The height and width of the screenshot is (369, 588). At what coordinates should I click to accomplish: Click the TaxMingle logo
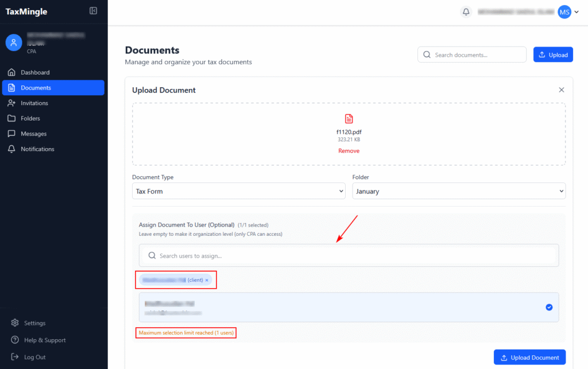pyautogui.click(x=26, y=11)
